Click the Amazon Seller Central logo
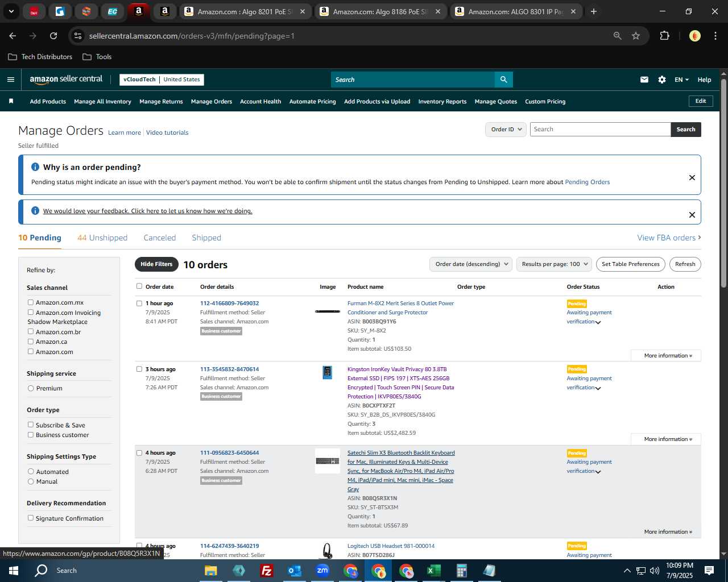Image resolution: width=728 pixels, height=582 pixels. click(66, 80)
